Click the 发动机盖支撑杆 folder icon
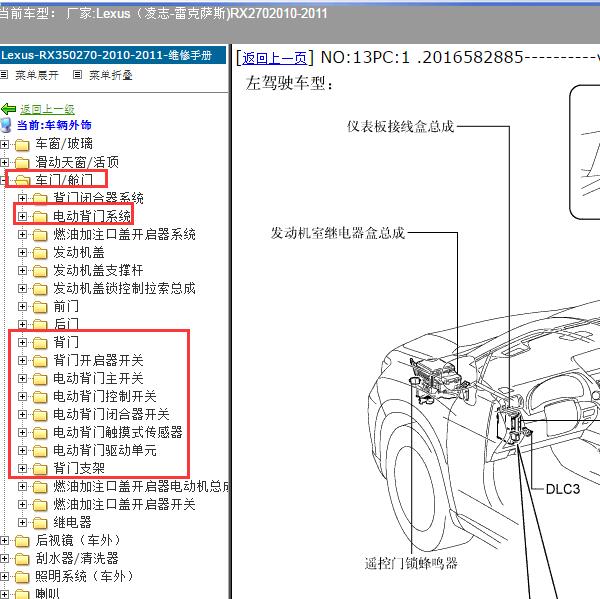600x599 pixels. tap(40, 271)
